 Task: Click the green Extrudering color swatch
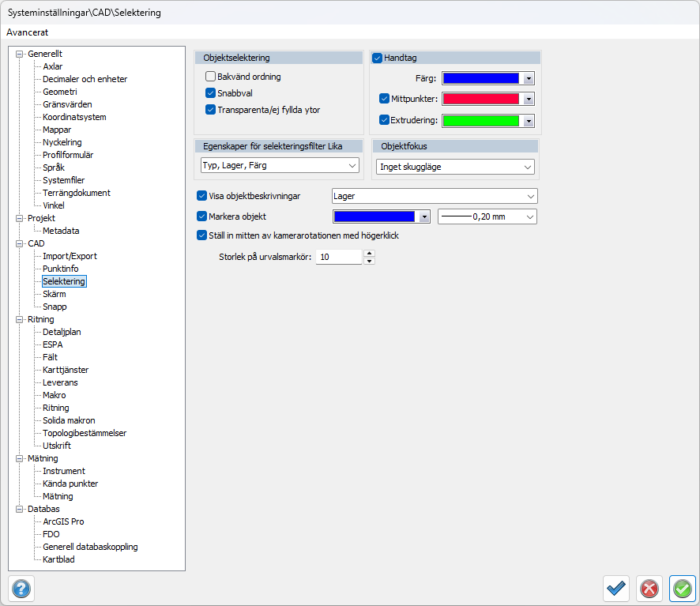pyautogui.click(x=480, y=121)
